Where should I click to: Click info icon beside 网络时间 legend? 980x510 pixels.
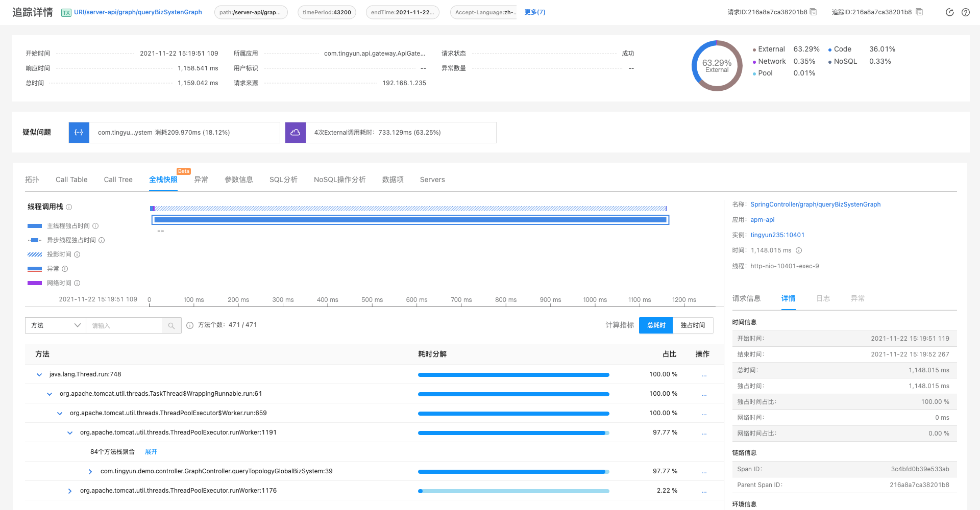[77, 283]
